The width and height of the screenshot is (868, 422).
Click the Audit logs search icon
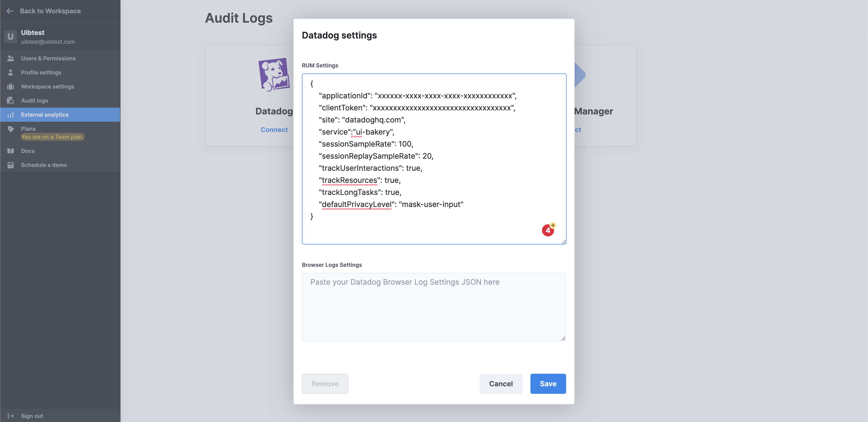[11, 101]
